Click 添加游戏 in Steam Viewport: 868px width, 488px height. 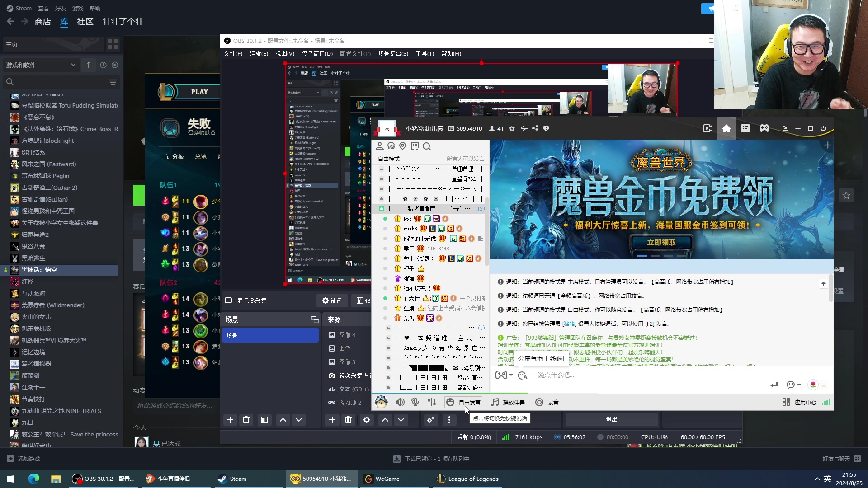pos(24,459)
